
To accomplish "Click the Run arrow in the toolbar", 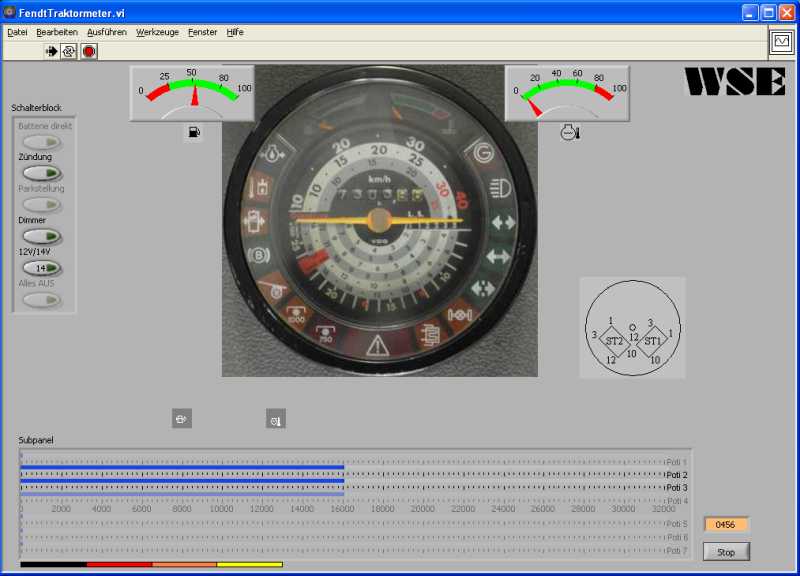I will (x=51, y=51).
